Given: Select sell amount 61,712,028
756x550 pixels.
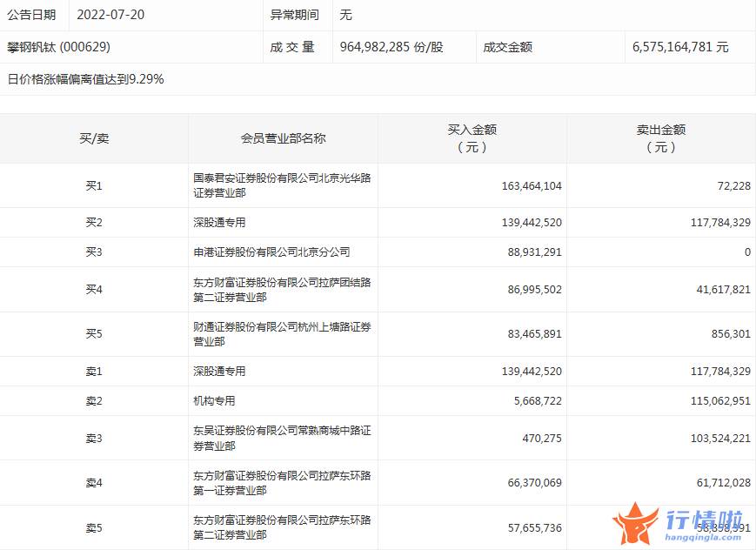Looking at the screenshot, I should click(724, 482).
